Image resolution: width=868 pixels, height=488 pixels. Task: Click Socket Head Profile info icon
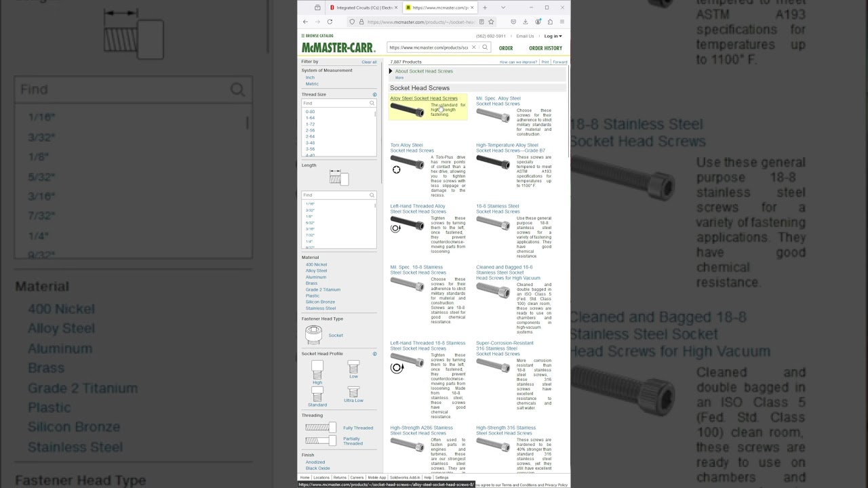(x=374, y=354)
